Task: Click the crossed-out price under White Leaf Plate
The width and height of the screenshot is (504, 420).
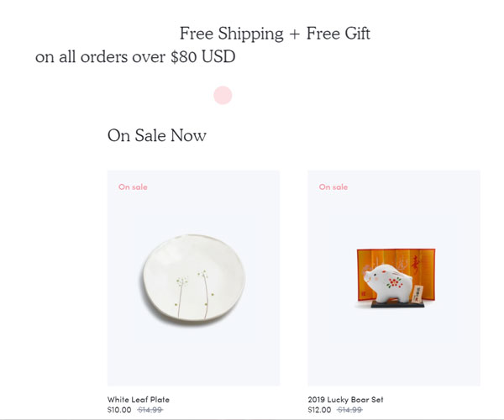Action: click(150, 410)
